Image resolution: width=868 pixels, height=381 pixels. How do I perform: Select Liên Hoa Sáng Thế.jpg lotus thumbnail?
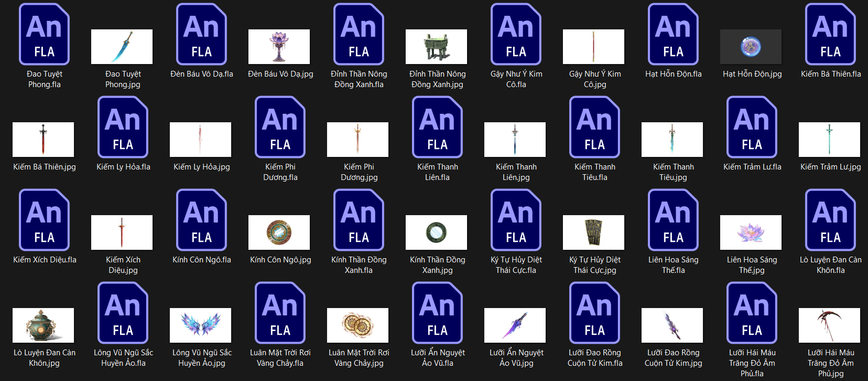pyautogui.click(x=751, y=232)
